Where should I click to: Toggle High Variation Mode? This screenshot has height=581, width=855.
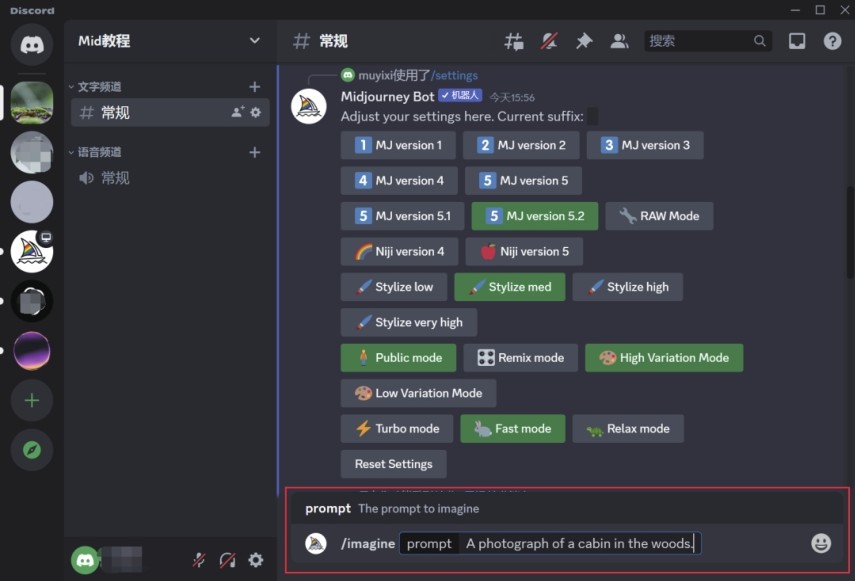tap(664, 358)
